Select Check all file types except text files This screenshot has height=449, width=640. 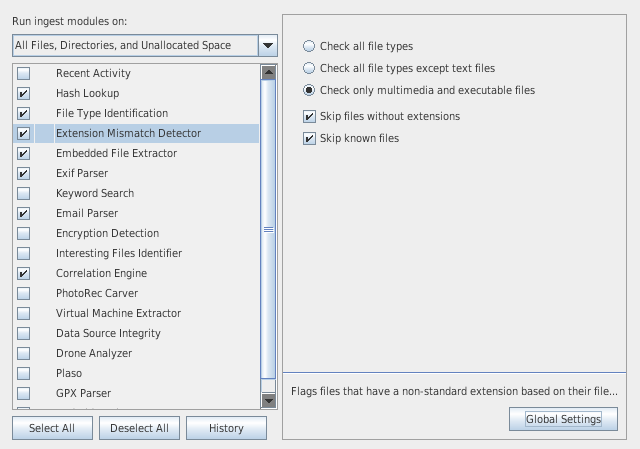pos(309,68)
